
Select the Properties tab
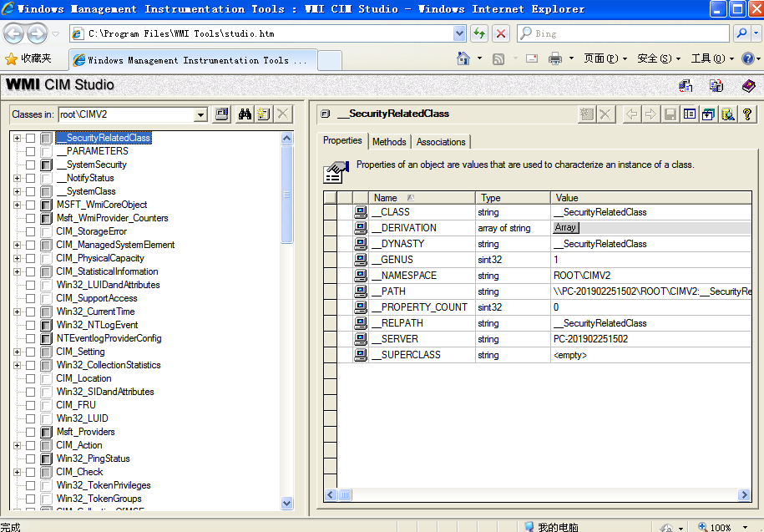click(x=342, y=140)
